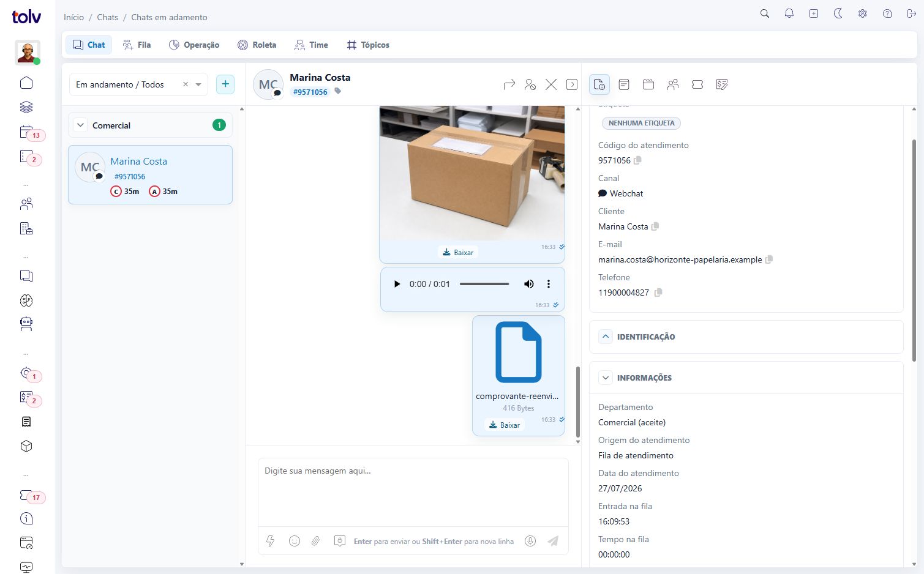Collapse side panel with chevron box icon
924x574 pixels.
(572, 84)
